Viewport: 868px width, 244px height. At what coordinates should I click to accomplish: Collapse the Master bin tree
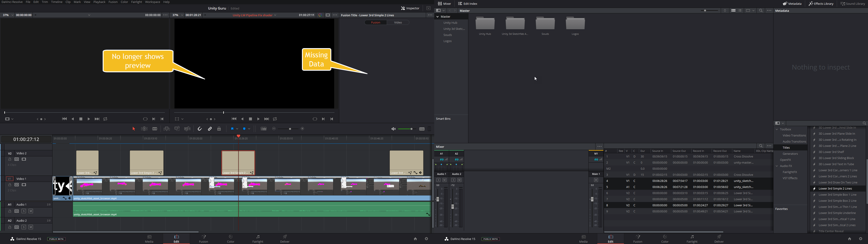point(438,16)
